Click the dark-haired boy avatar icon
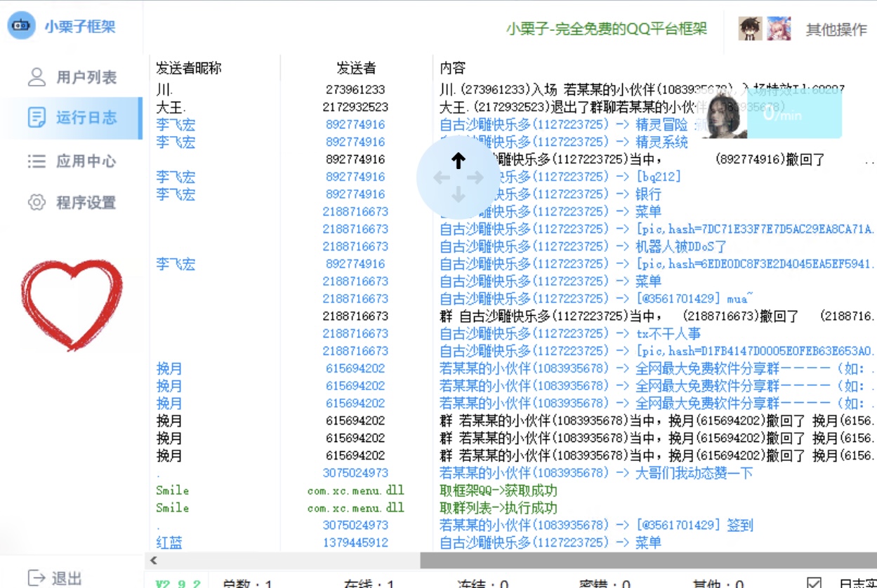 point(750,29)
